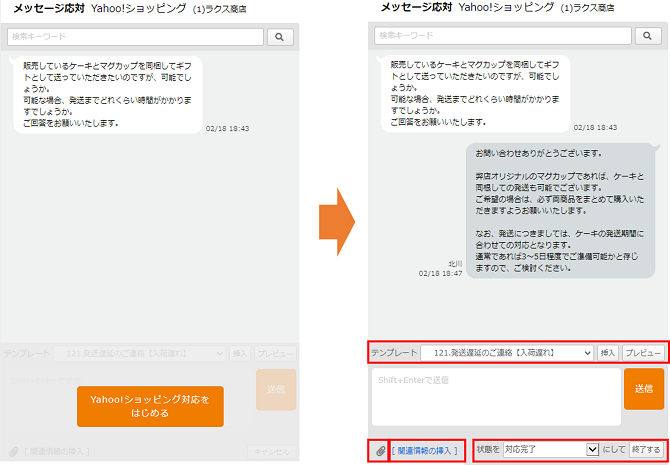Send message with right panel 送信 button
The image size is (670, 465).
644,389
